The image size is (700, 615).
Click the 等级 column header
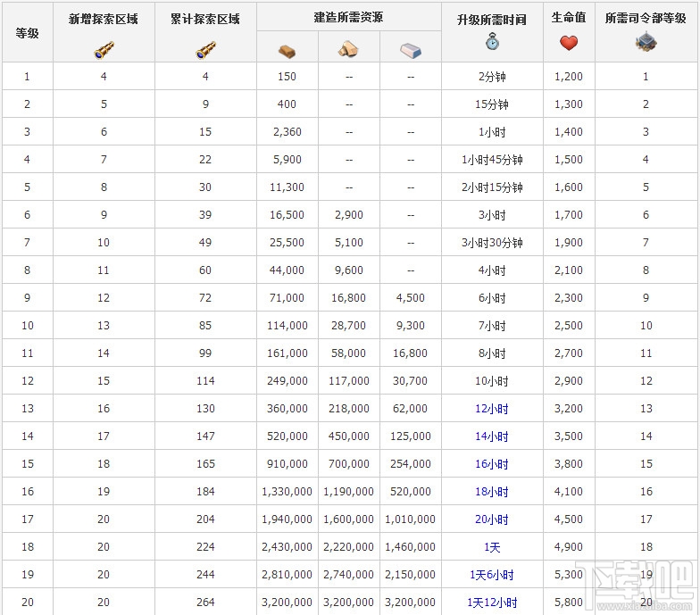27,32
